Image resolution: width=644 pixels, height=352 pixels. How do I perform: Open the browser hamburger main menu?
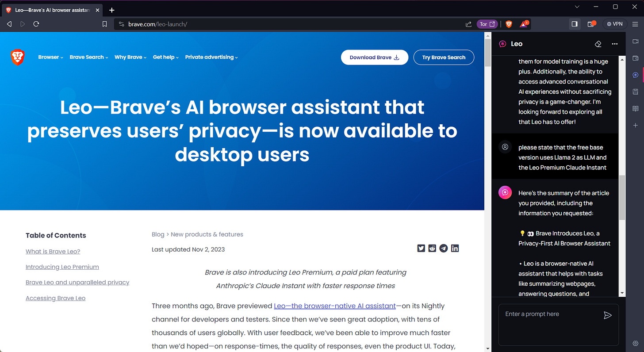pos(635,24)
